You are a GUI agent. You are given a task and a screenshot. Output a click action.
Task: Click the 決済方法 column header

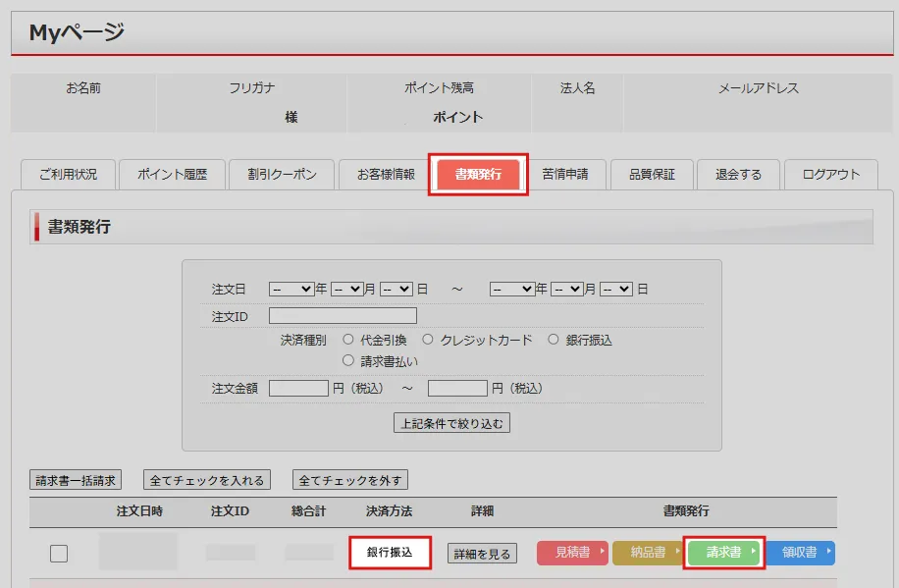coord(390,511)
